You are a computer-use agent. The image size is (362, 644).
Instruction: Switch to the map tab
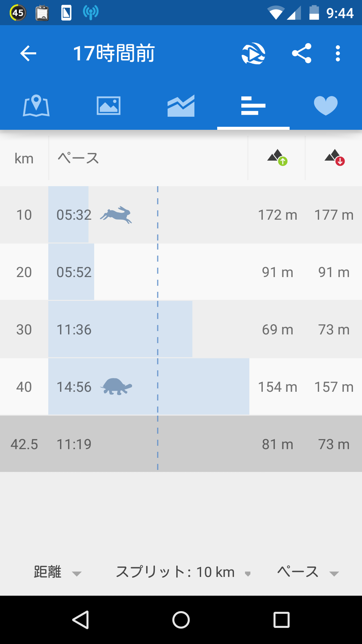pos(36,106)
